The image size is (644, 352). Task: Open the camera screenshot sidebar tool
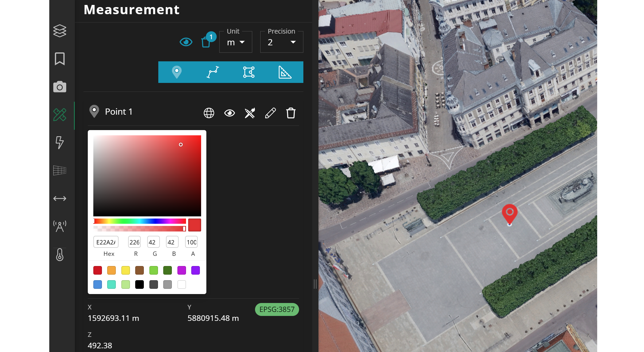tap(60, 87)
